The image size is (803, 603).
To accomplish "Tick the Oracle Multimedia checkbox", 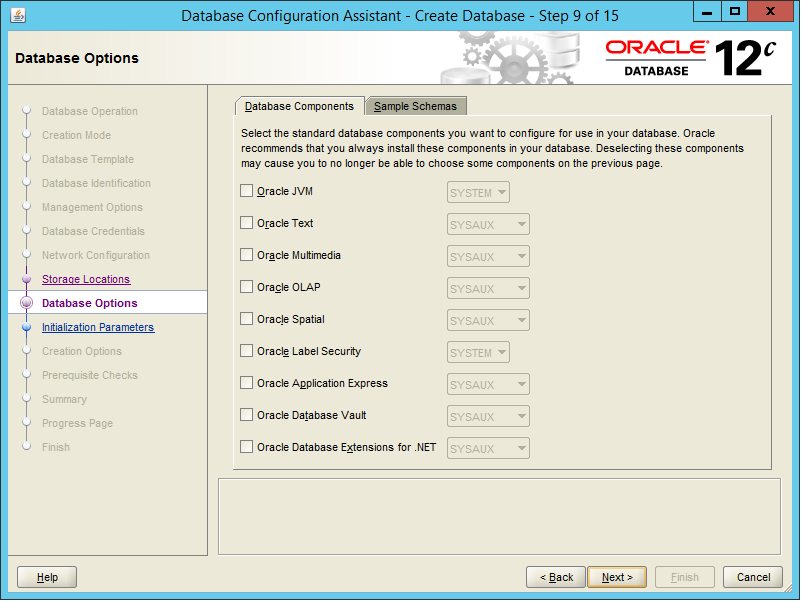I will (x=246, y=255).
